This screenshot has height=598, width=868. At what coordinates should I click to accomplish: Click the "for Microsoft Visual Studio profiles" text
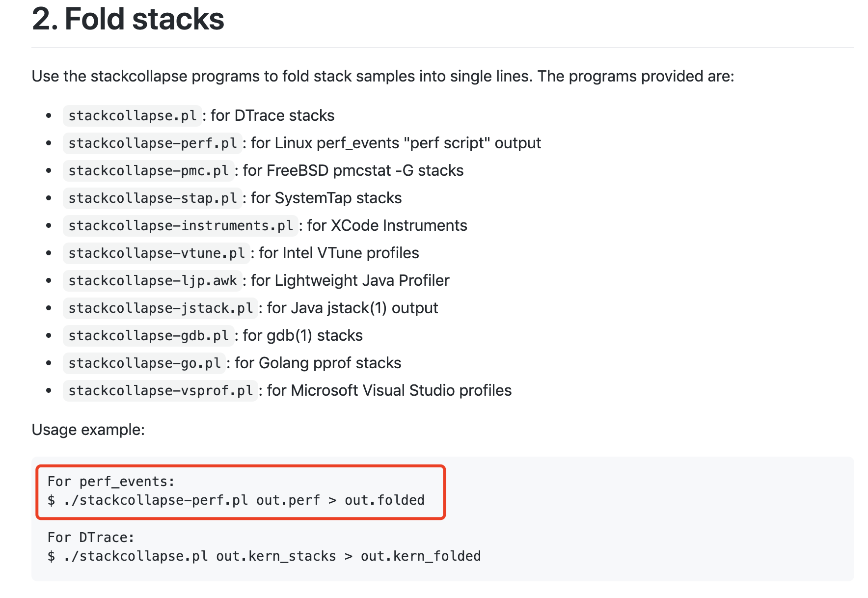pyautogui.click(x=389, y=390)
